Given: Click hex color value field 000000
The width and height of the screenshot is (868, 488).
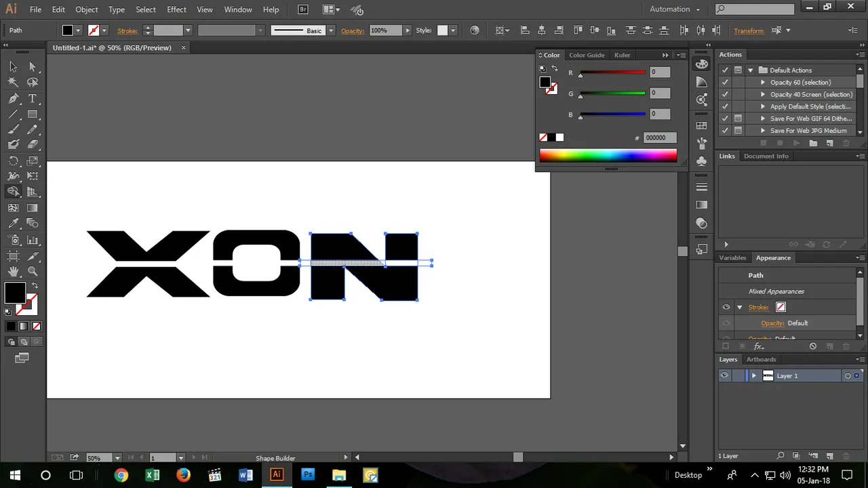Looking at the screenshot, I should point(660,138).
